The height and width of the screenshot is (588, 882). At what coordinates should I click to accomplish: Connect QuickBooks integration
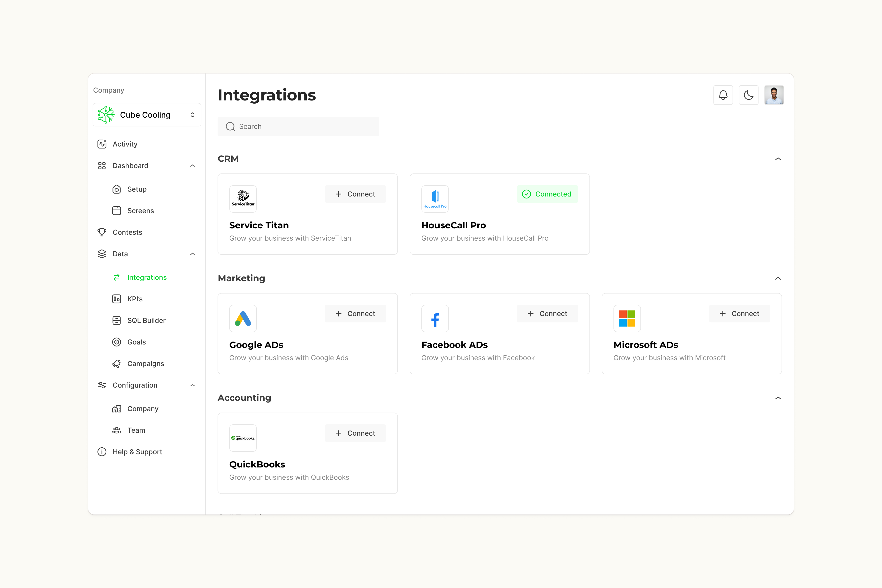[355, 433]
